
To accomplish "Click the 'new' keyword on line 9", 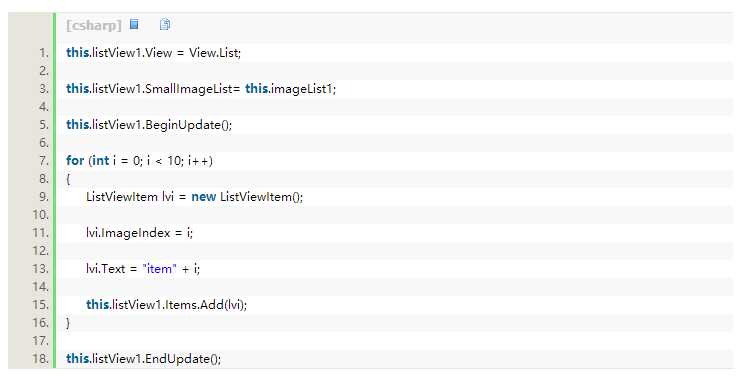I will click(x=204, y=196).
